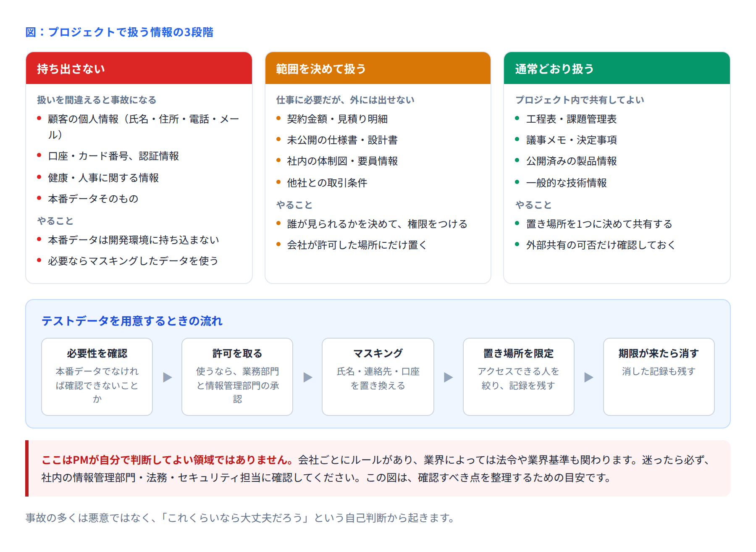The image size is (756, 552).
Task: Click the figure title 図：プロジェクトで扱う情報の3段階
Action: 119,32
